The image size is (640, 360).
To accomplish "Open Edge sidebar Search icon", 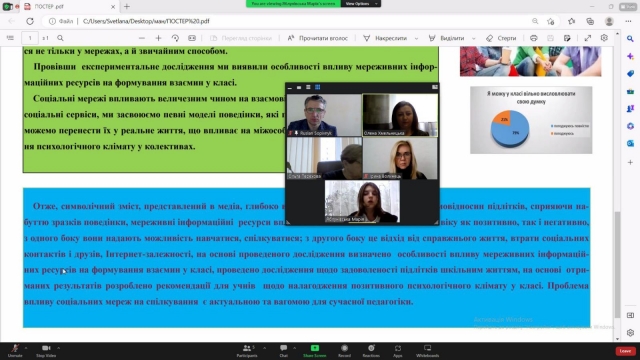I will tap(630, 39).
